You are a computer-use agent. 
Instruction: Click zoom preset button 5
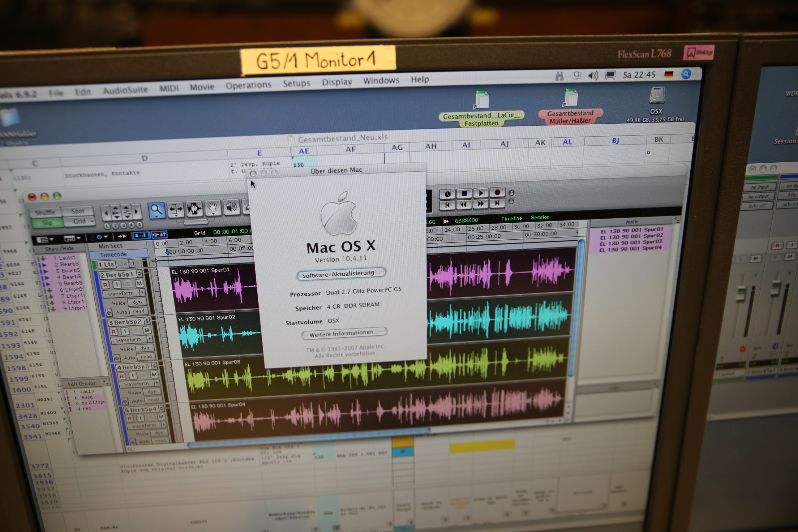coord(139,225)
